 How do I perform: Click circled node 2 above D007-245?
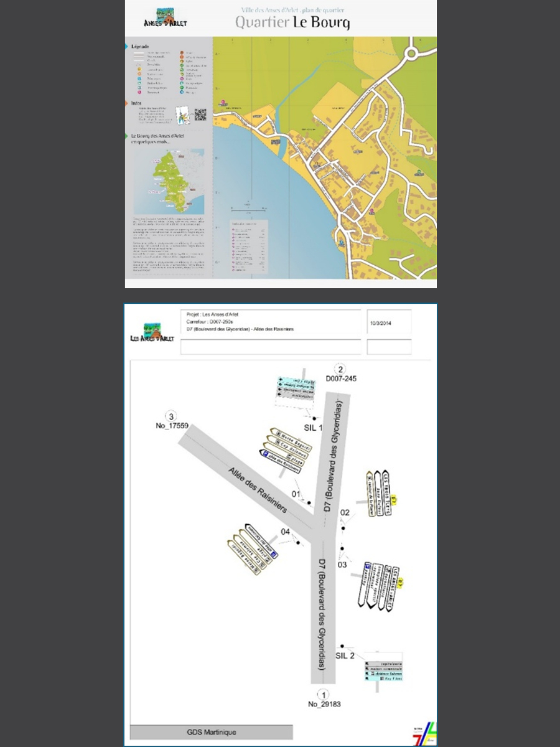coord(340,368)
